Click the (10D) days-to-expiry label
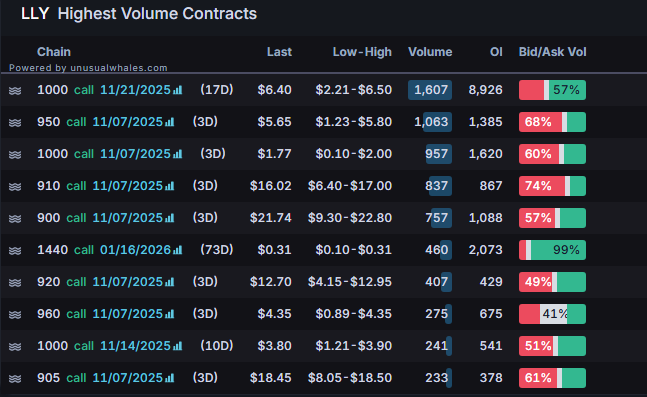 [x=217, y=345]
